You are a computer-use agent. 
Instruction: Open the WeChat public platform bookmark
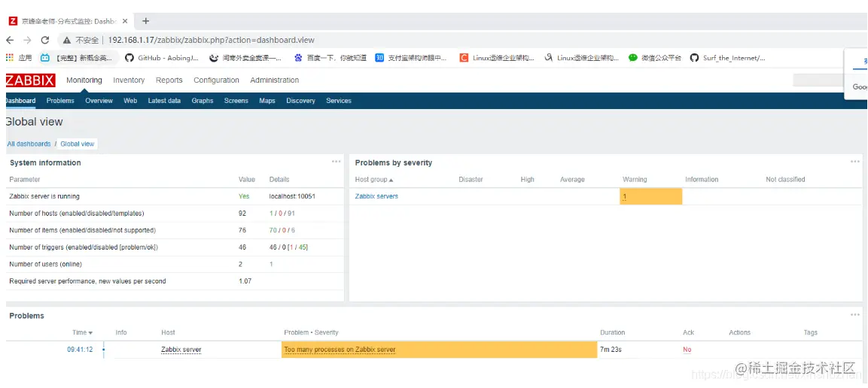pos(655,57)
